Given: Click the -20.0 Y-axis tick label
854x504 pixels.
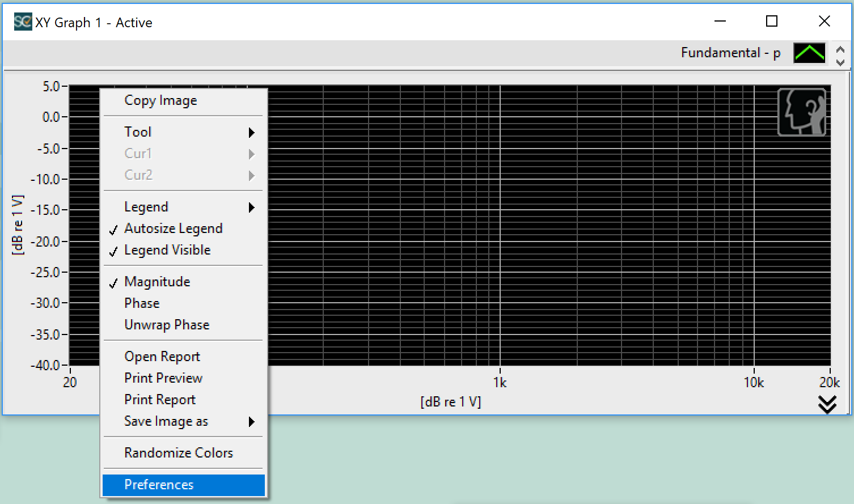Looking at the screenshot, I should (45, 242).
